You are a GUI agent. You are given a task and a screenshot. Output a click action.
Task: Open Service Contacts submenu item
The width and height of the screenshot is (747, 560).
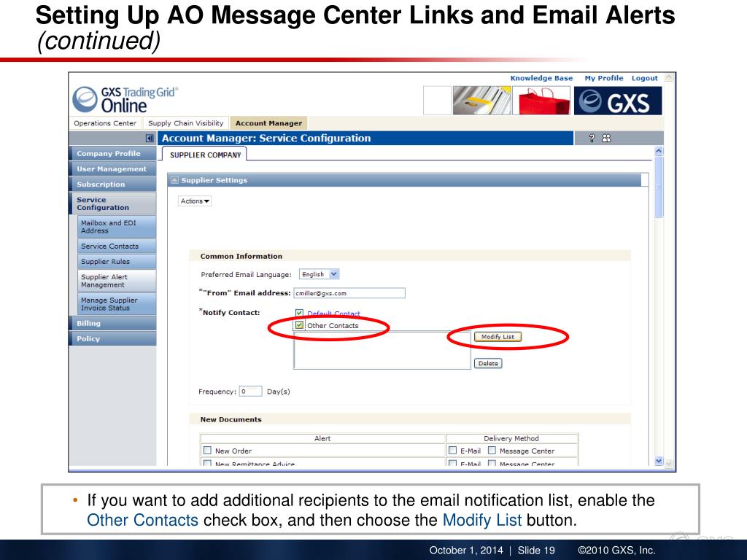[117, 246]
